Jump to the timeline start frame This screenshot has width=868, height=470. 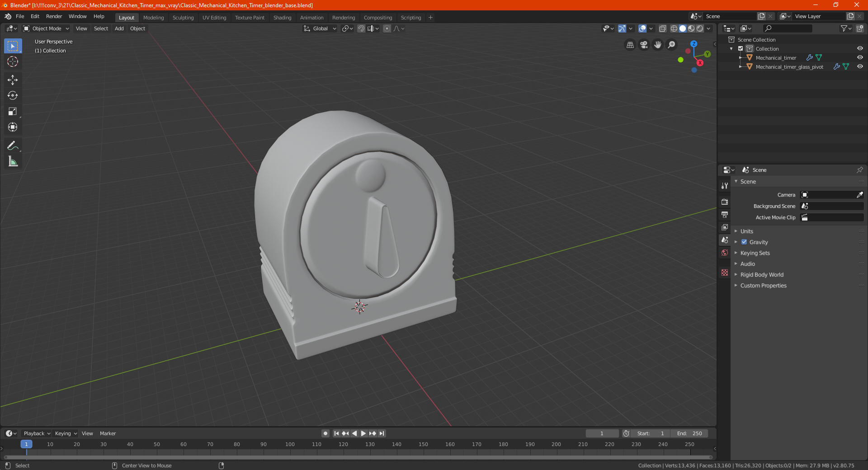pyautogui.click(x=336, y=433)
